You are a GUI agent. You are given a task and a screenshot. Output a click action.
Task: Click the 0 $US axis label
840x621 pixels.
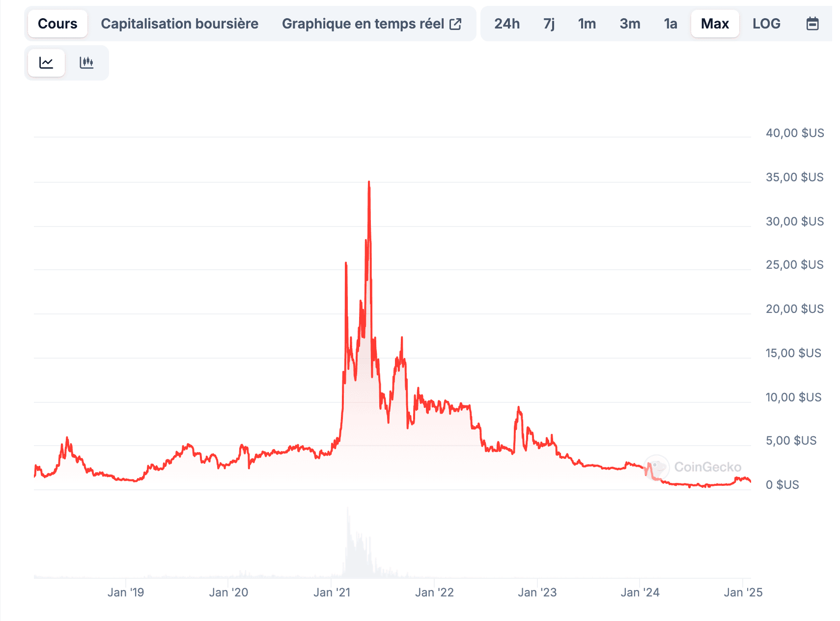[x=783, y=485]
